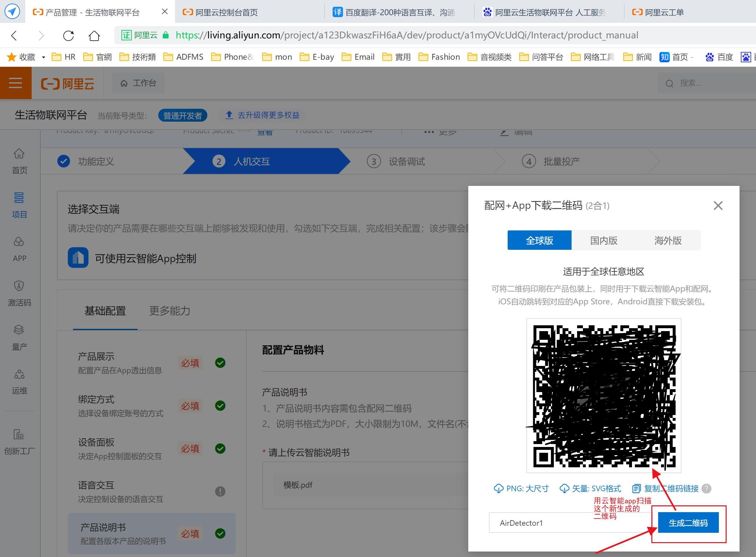
Task: Open 项目 in left sidebar
Action: coord(19,205)
